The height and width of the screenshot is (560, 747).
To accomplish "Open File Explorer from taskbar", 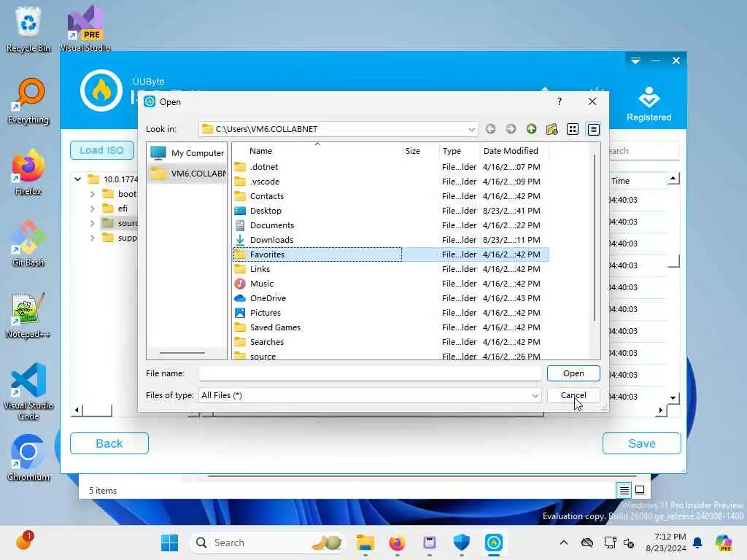I will tap(365, 542).
